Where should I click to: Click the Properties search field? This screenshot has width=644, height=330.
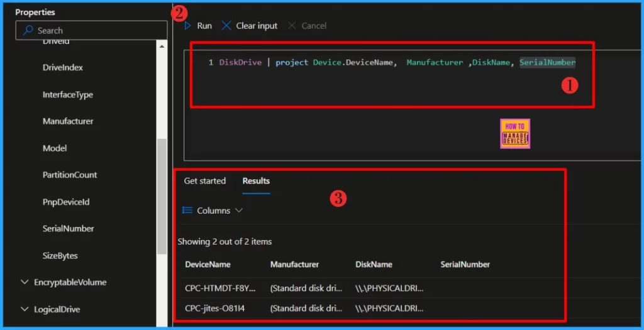[91, 30]
